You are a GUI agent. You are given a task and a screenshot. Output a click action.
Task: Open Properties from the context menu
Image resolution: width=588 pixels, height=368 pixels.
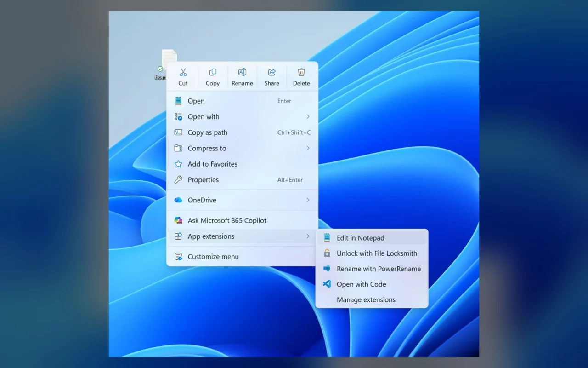[242, 180]
